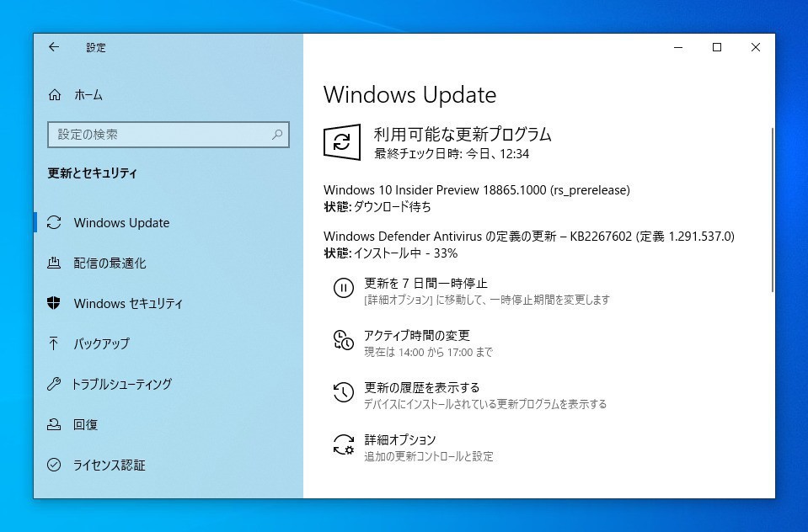This screenshot has height=532, width=808.
Task: Open 詳細オプション link
Action: (x=400, y=439)
